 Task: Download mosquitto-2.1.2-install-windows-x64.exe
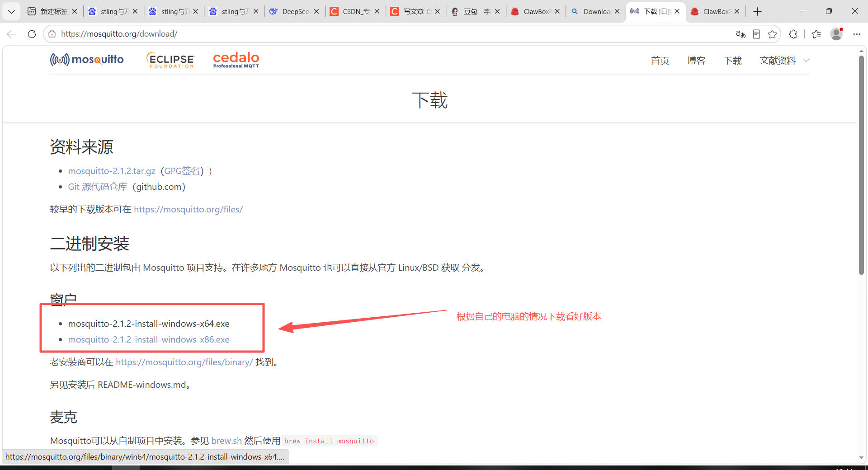(149, 324)
